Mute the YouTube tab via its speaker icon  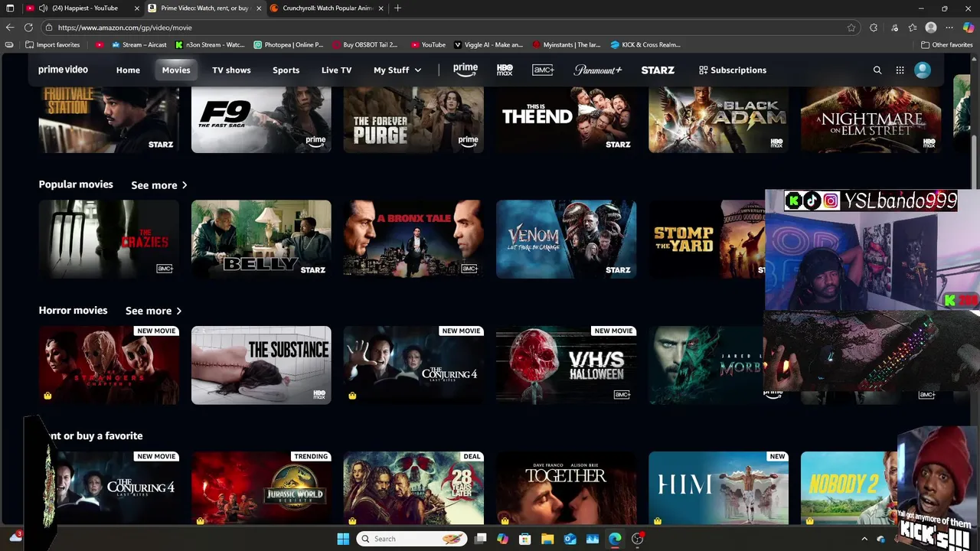coord(43,8)
